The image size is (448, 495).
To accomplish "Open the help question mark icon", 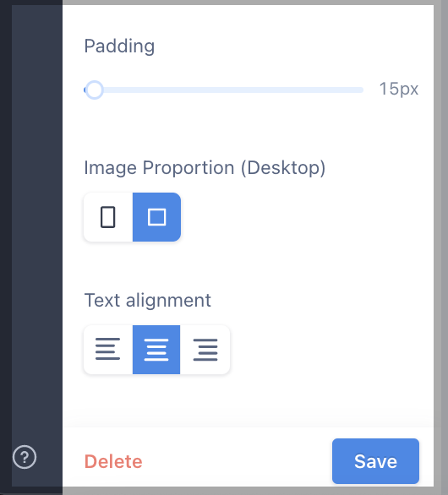I will tap(25, 457).
